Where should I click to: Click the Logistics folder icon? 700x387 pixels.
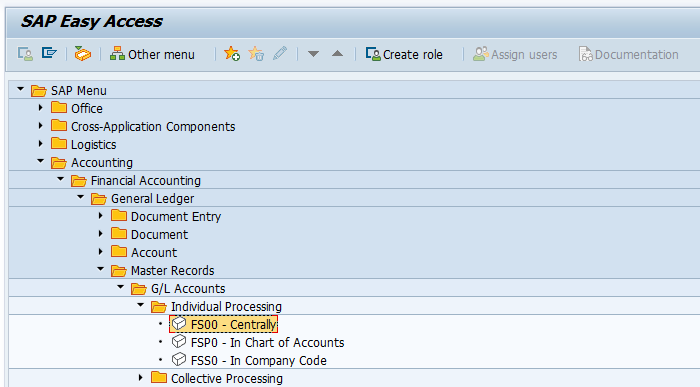pos(58,143)
